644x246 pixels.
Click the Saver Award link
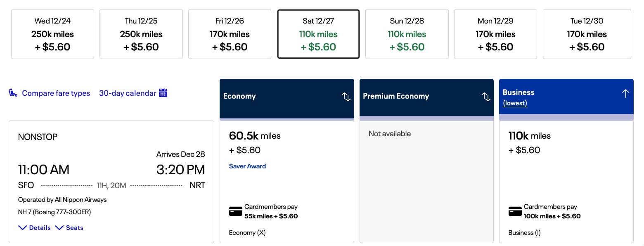[247, 166]
